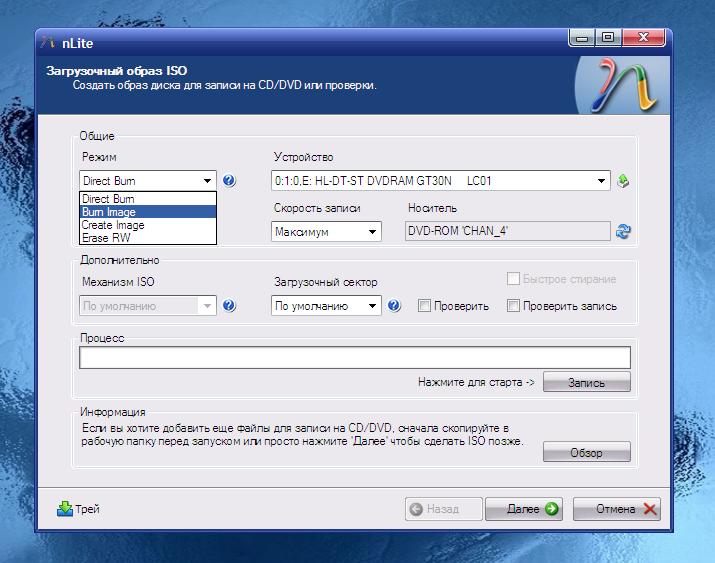715x563 pixels.
Task: Choose Create Image from the list
Action: point(148,225)
